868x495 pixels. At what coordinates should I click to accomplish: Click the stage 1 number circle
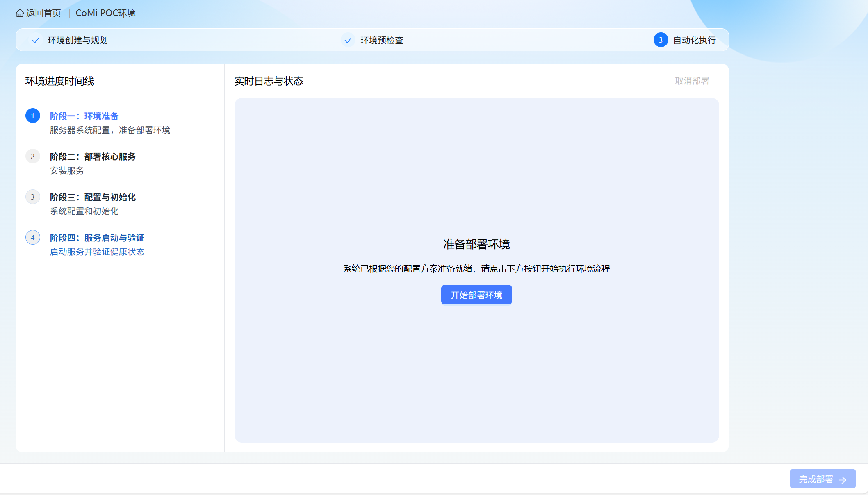[x=33, y=116]
